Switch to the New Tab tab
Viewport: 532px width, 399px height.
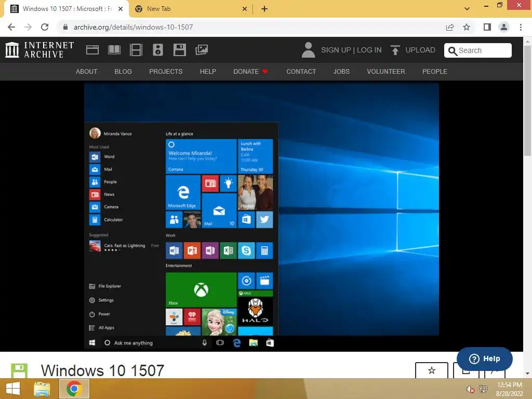(x=191, y=9)
